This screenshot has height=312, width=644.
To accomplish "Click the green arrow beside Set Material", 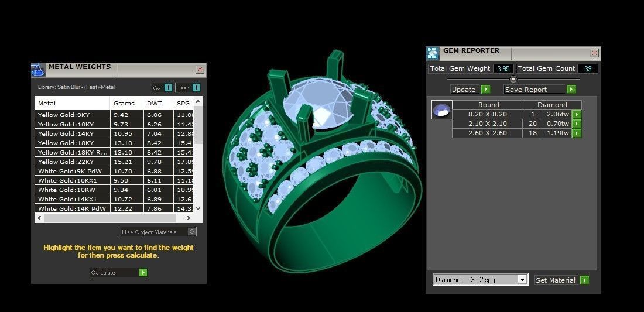I will 585,280.
